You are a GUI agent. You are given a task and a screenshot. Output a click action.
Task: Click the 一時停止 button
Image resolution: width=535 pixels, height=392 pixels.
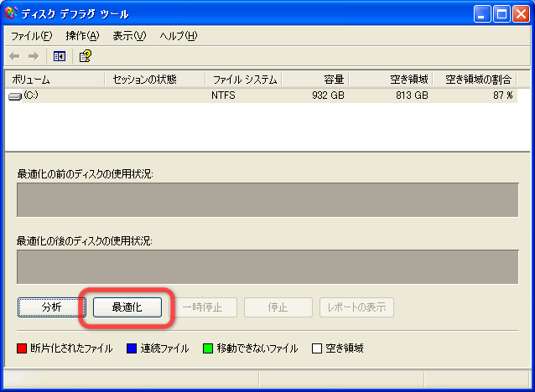(203, 307)
